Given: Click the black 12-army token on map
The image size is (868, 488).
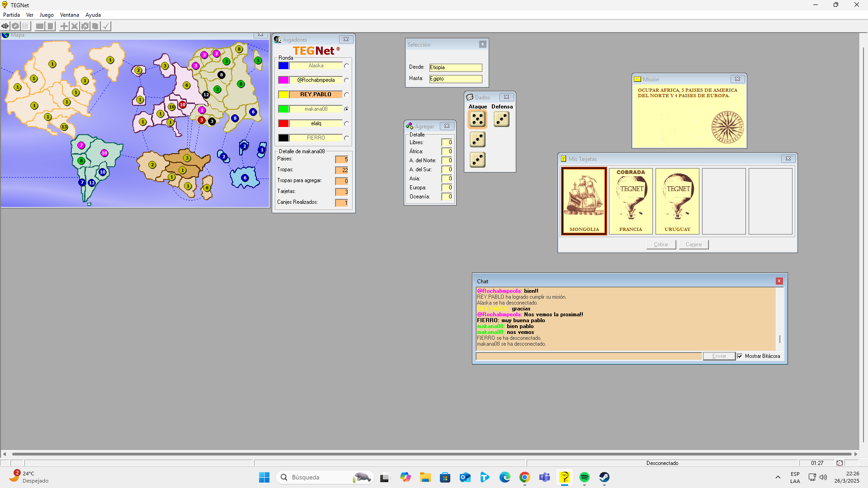Looking at the screenshot, I should (x=206, y=95).
